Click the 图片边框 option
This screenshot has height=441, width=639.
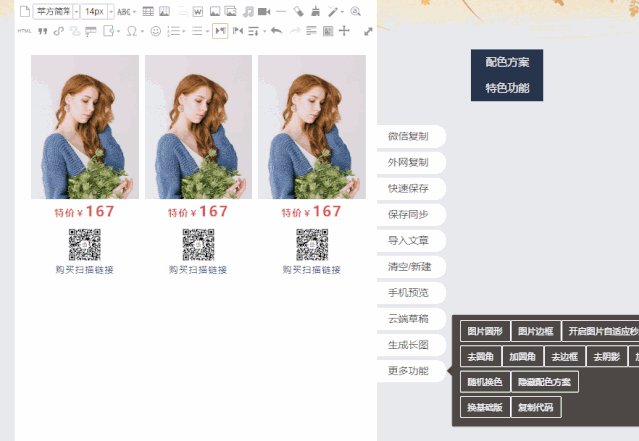(x=536, y=331)
